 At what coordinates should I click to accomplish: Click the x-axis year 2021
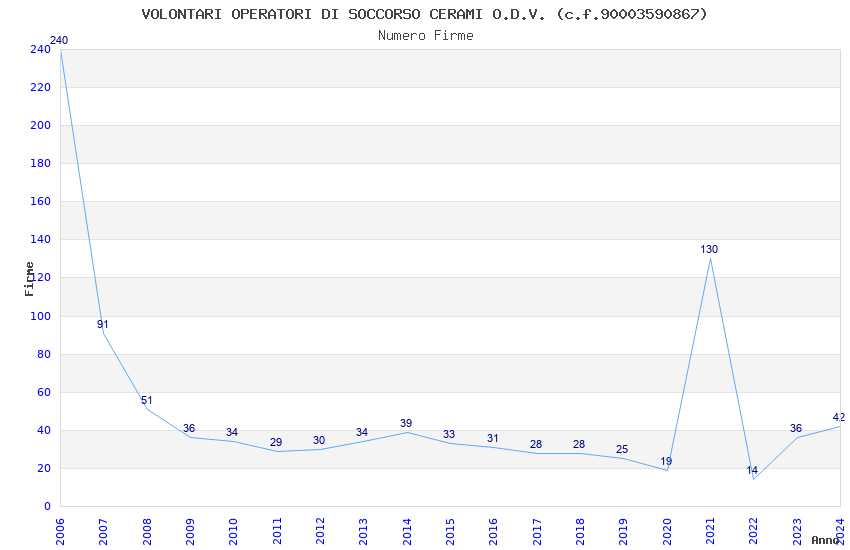point(711,531)
